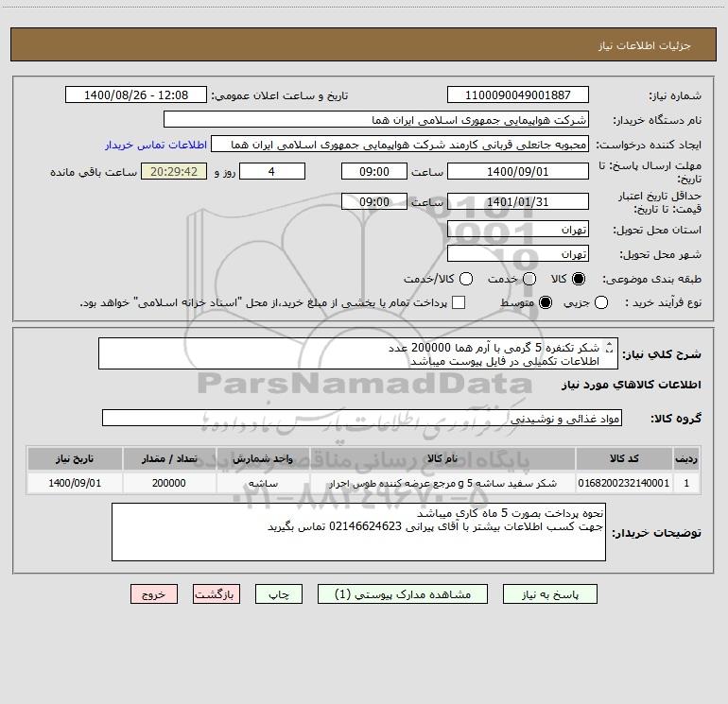
Task: Select the خدمت radio button
Action: point(529,279)
